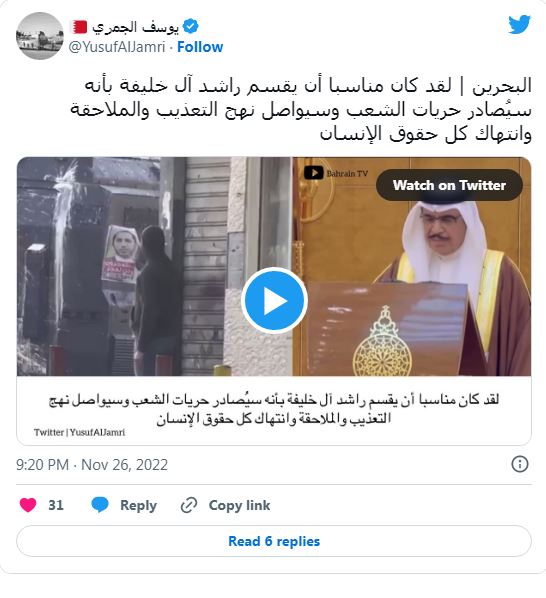Play the embedded video
The image size is (546, 598).
(274, 301)
